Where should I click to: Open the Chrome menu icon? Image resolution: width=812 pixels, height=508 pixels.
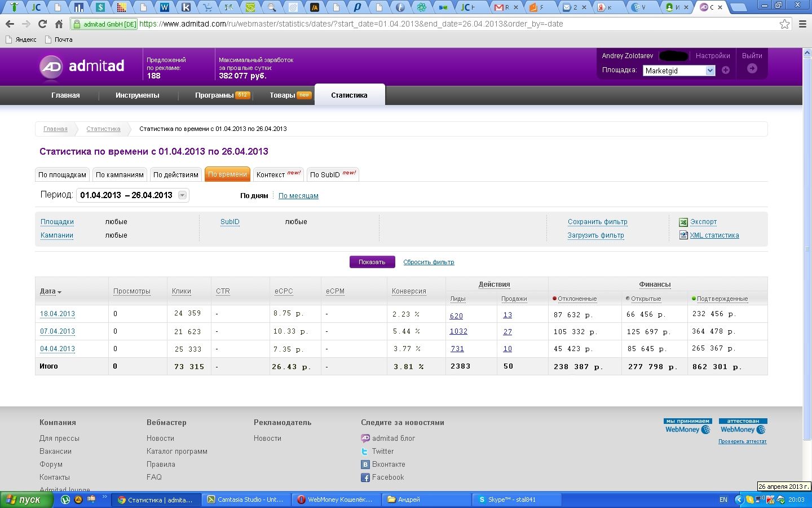[x=803, y=24]
